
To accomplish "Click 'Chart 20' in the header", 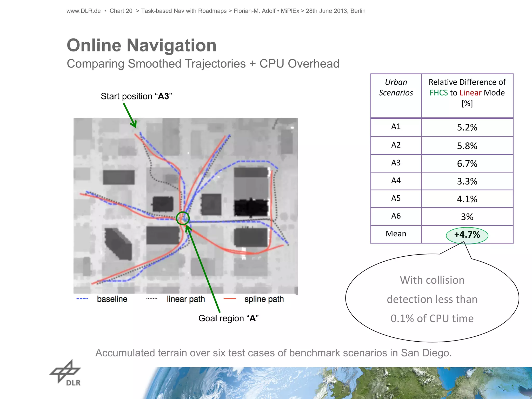I will click(121, 11).
